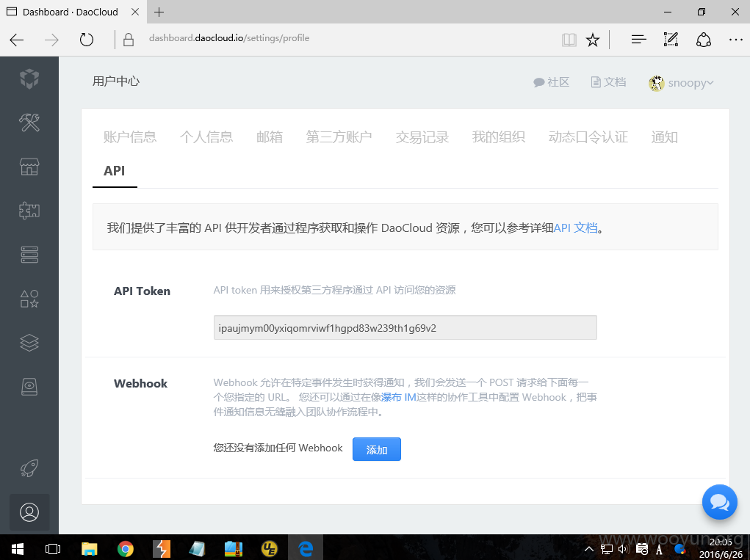Open the Edge hub lines icon
This screenshot has width=750, height=560.
coord(638,40)
